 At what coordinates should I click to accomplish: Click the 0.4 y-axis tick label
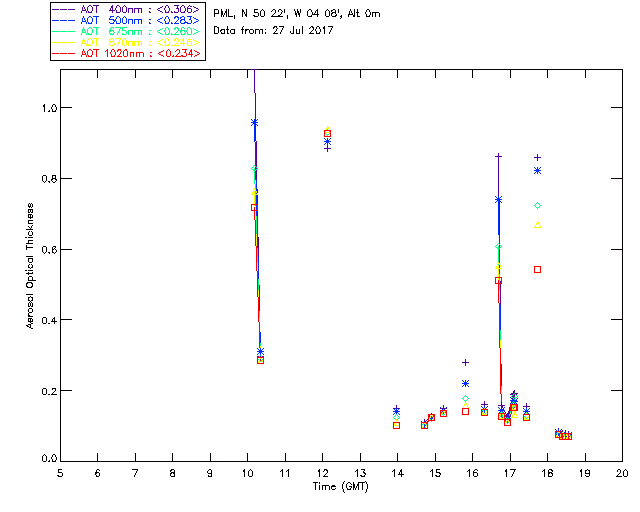tap(49, 320)
